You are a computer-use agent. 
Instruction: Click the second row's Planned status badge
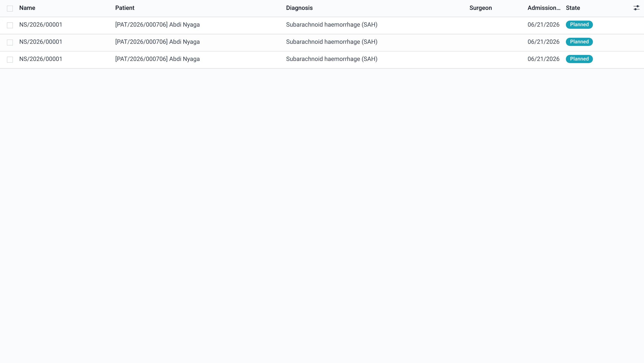pos(579,42)
